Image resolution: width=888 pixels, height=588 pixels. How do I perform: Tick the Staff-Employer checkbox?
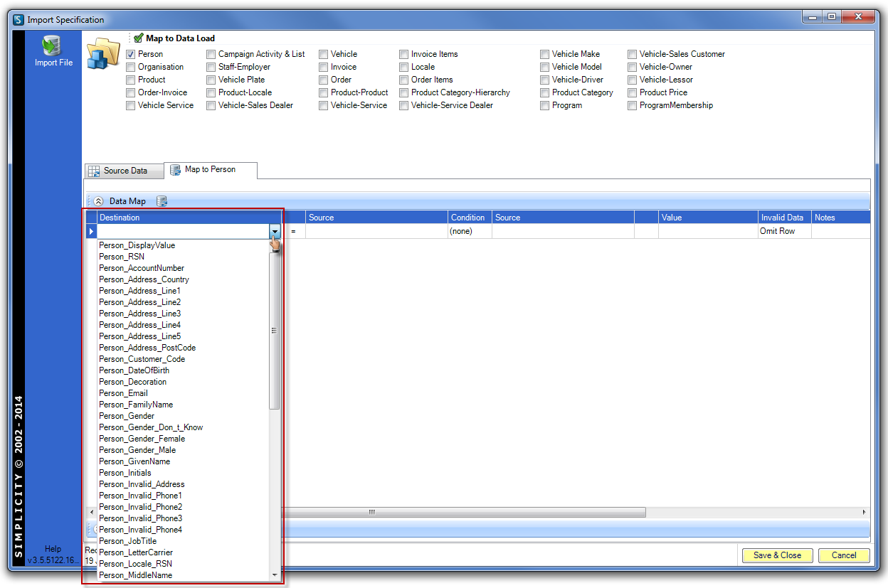pyautogui.click(x=211, y=67)
